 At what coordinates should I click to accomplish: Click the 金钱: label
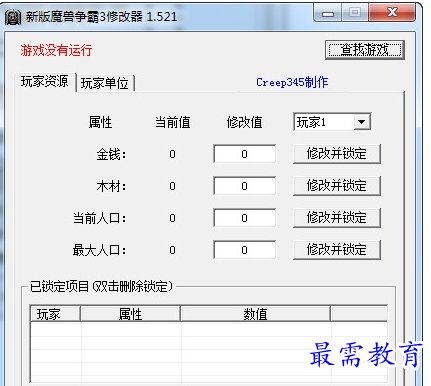tap(111, 154)
